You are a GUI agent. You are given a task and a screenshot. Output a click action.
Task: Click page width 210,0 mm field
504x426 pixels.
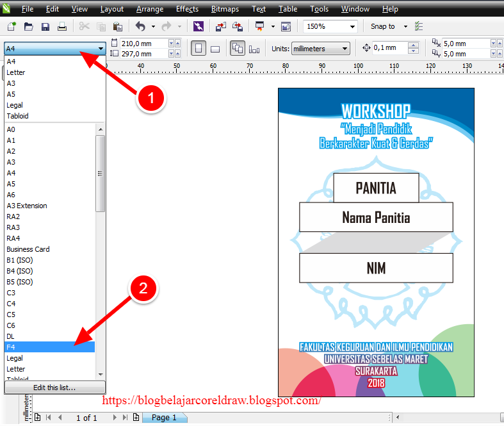point(144,44)
